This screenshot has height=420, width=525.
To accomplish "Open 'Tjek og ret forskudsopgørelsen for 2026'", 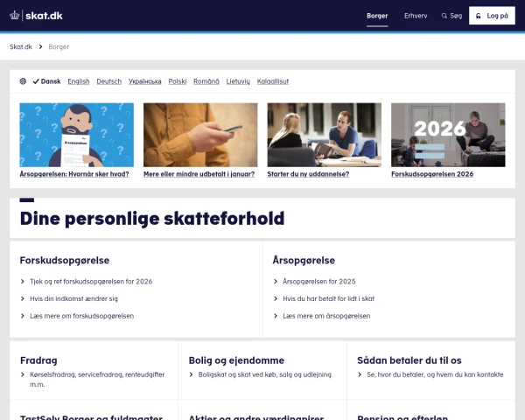I will [91, 282].
